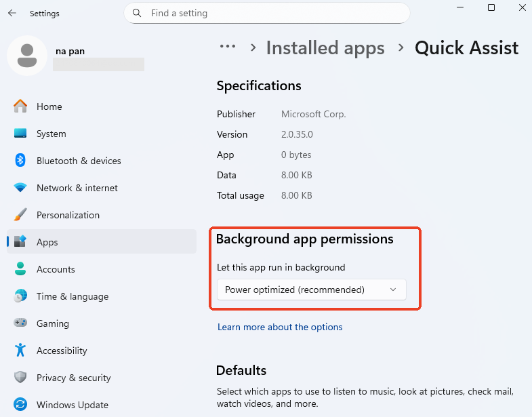Click the Home icon in sidebar
Image resolution: width=532 pixels, height=417 pixels.
tap(20, 106)
